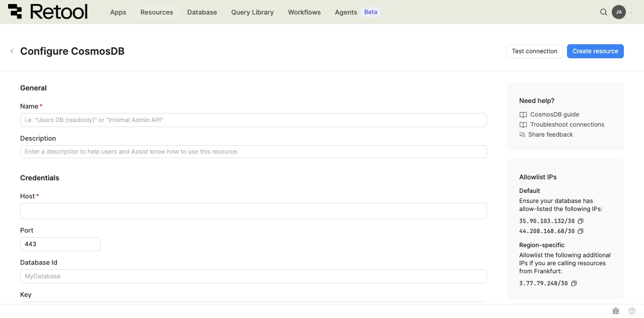Open the Apps tab
Image resolution: width=644 pixels, height=318 pixels.
coord(118,12)
